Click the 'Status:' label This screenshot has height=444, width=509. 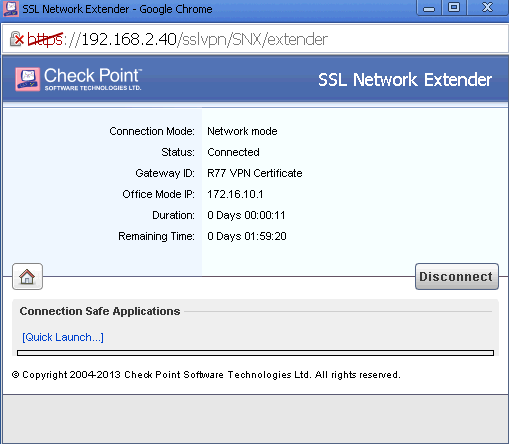(x=178, y=152)
